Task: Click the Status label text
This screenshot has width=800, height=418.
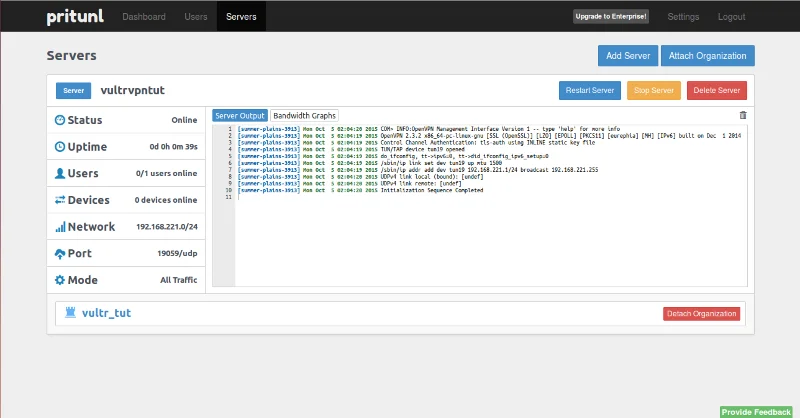Action: [x=85, y=120]
